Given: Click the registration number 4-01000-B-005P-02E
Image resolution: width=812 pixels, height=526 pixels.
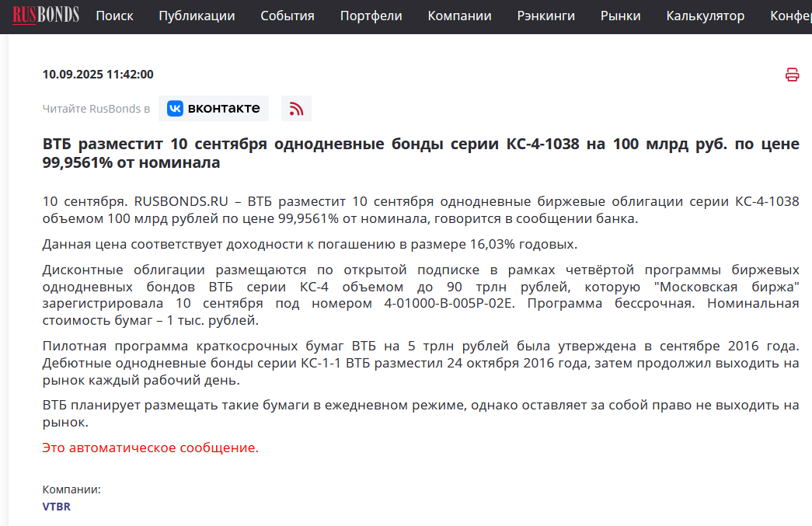Looking at the screenshot, I should click(448, 303).
